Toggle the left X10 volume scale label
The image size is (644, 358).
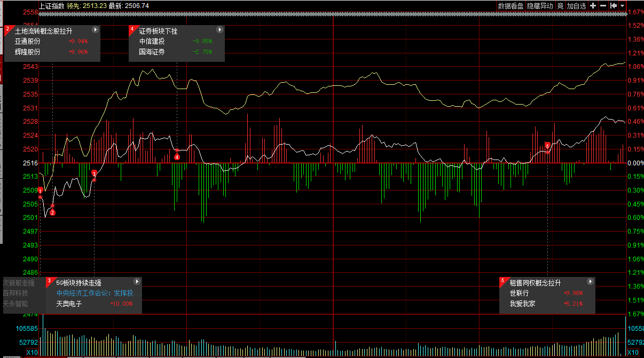pyautogui.click(x=32, y=353)
